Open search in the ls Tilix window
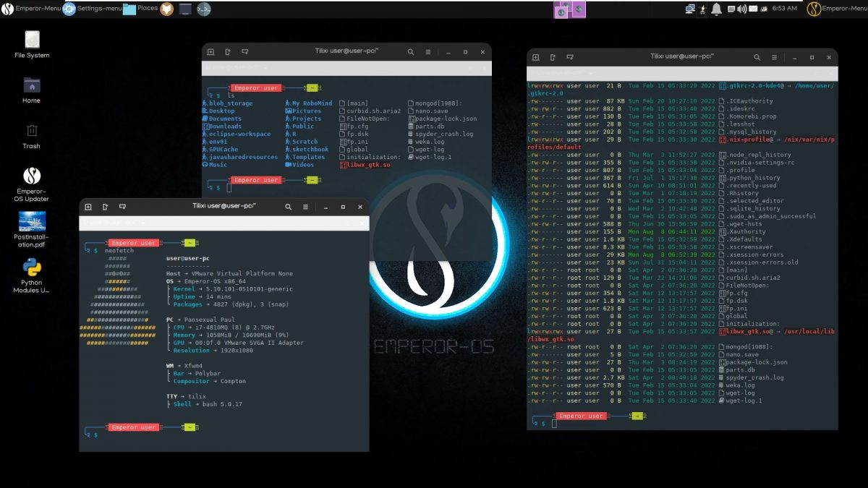Image resolution: width=868 pixels, height=488 pixels. coord(411,52)
